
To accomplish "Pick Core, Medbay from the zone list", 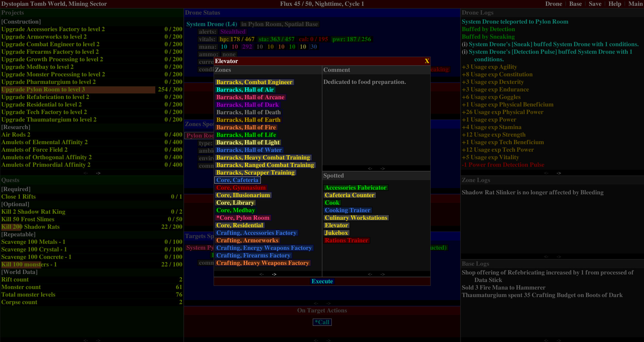I will [235, 210].
